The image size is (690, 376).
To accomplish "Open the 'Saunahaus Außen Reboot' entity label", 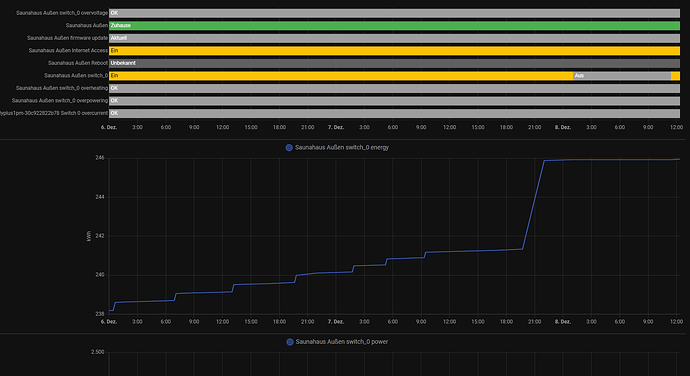I will click(x=78, y=63).
